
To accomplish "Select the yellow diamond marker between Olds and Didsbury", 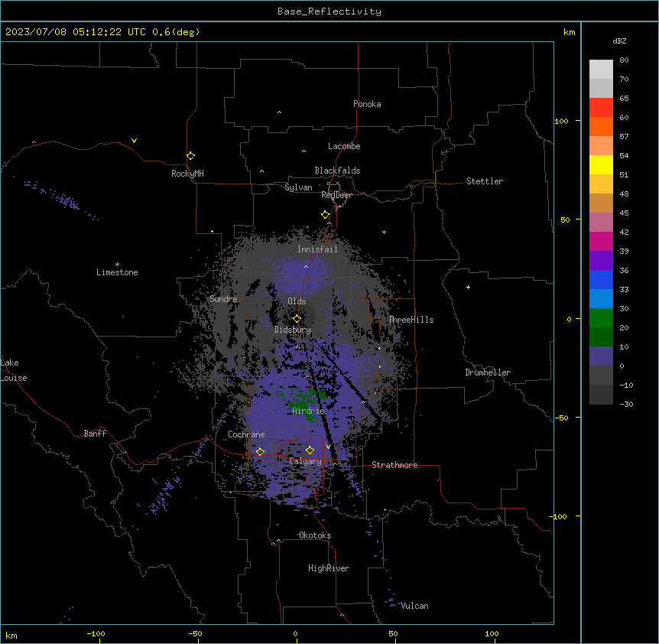I will tap(297, 319).
